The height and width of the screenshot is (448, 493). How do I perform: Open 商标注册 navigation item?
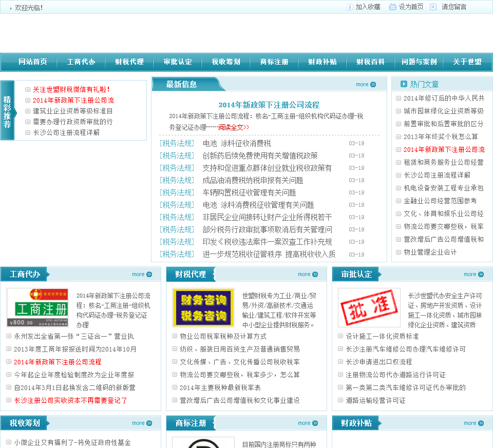point(274,62)
